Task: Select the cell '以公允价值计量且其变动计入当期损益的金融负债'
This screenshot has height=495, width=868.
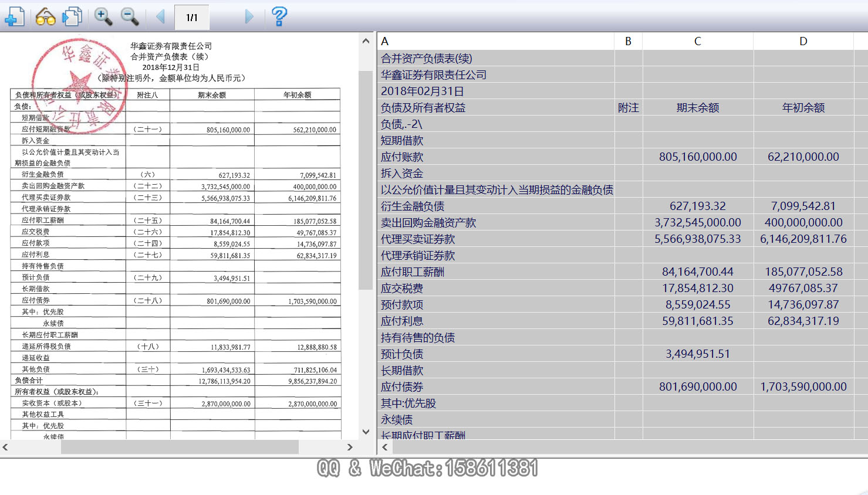Action: point(497,189)
